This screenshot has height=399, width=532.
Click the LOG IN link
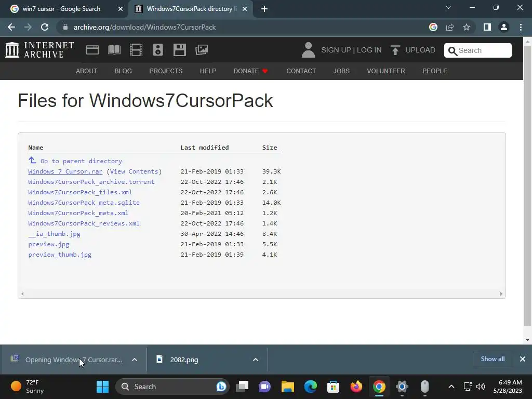point(369,50)
